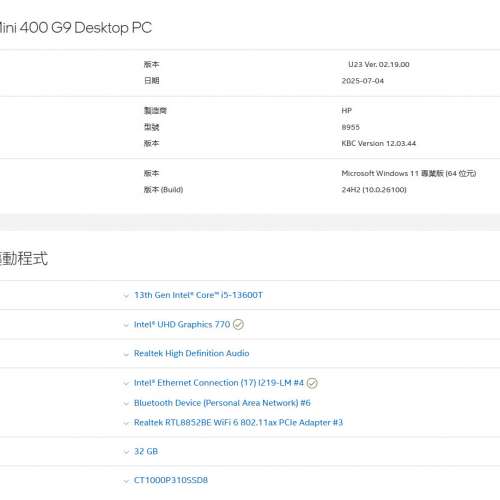Open the 32 GB memory link
The width and height of the screenshot is (500, 500).
(146, 451)
